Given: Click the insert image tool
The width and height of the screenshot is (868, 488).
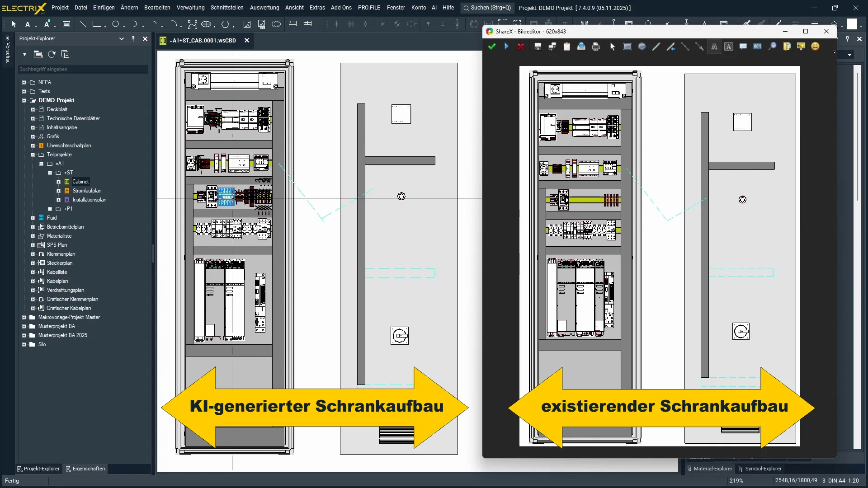Looking at the screenshot, I should 247,24.
